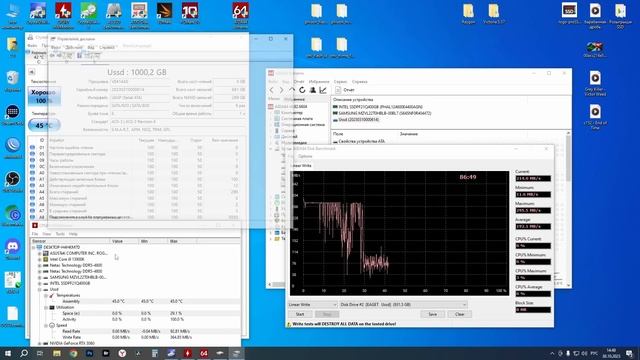Collapse the Utilization sensor group
640x360 pixels.
pyautogui.click(x=46, y=307)
